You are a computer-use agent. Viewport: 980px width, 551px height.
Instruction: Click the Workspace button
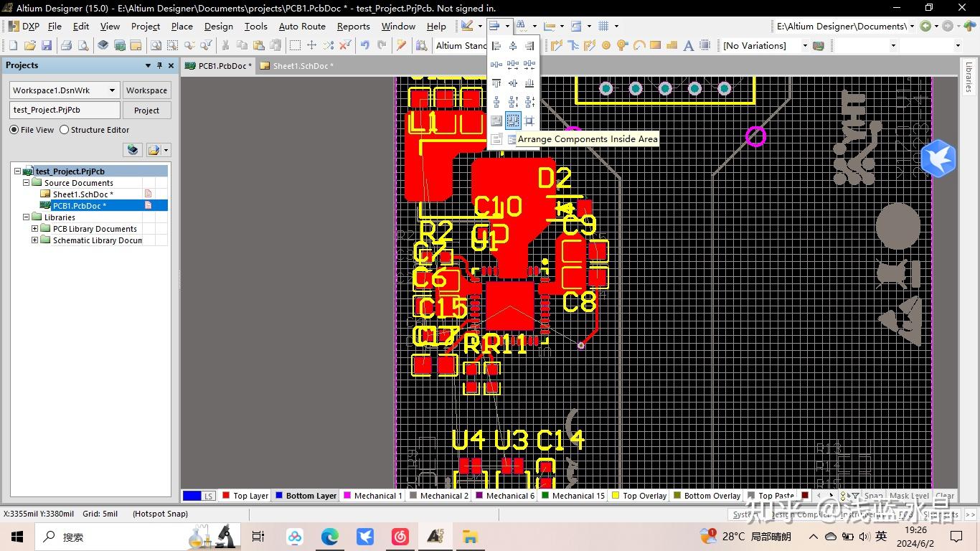point(146,90)
